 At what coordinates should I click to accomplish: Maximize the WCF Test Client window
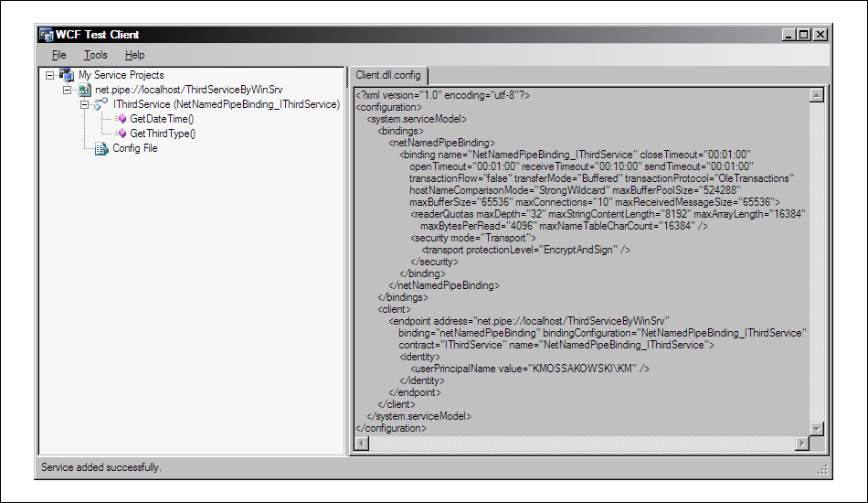click(x=804, y=35)
